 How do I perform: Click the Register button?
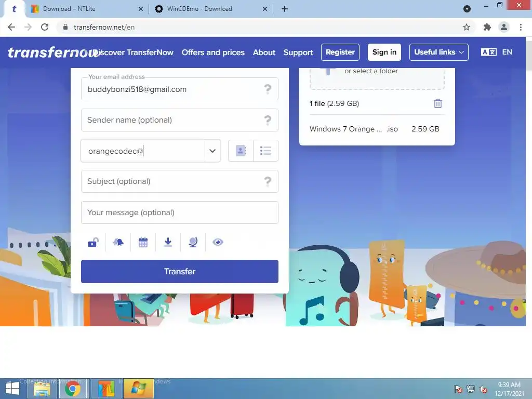point(340,52)
